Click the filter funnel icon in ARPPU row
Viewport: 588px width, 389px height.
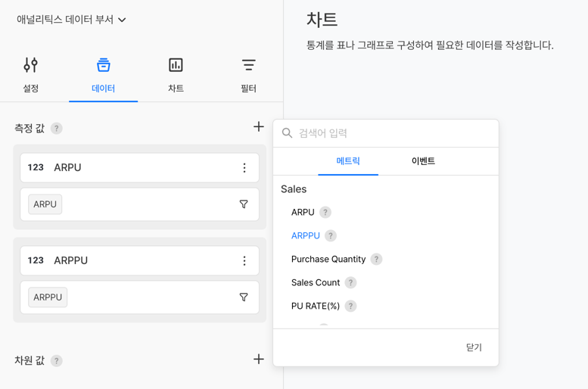[244, 297]
